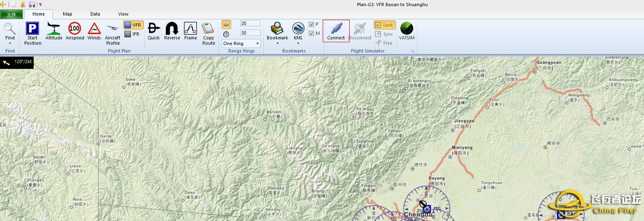644x221 pixels.
Task: Click the Quick plan tool
Action: [154, 31]
